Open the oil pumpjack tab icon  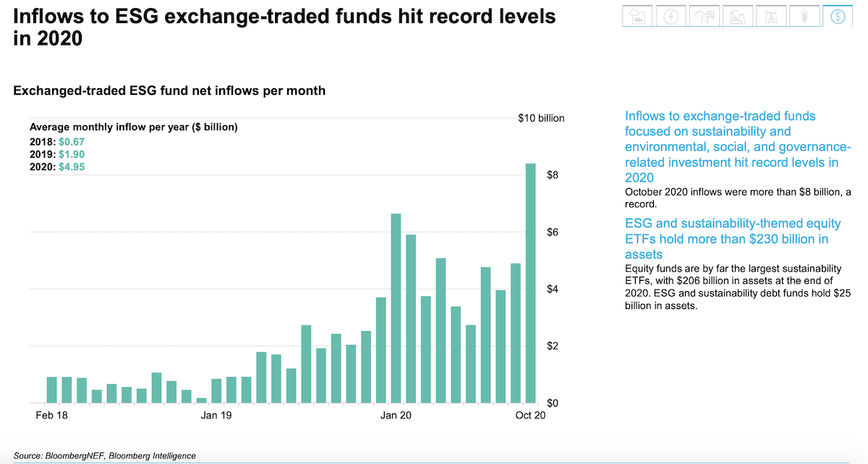pos(771,16)
